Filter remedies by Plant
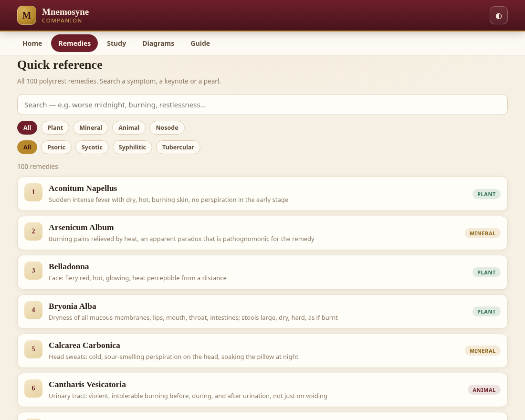This screenshot has height=420, width=525. point(55,127)
